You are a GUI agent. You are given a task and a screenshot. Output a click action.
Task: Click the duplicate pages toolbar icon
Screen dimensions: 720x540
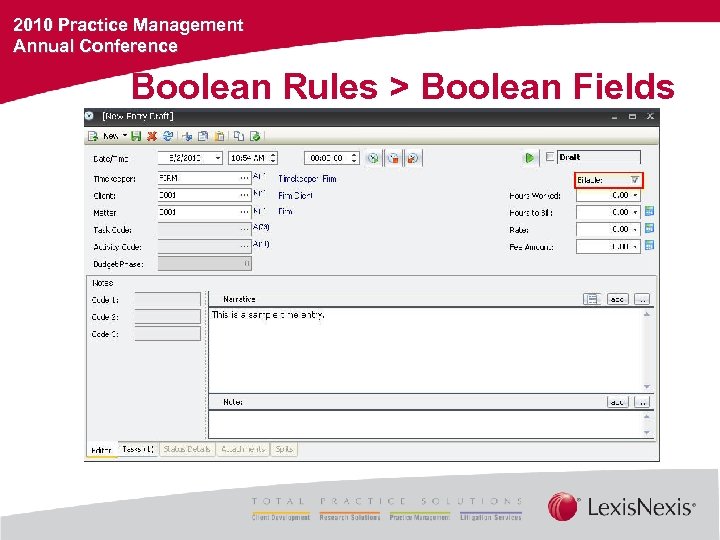click(x=239, y=136)
